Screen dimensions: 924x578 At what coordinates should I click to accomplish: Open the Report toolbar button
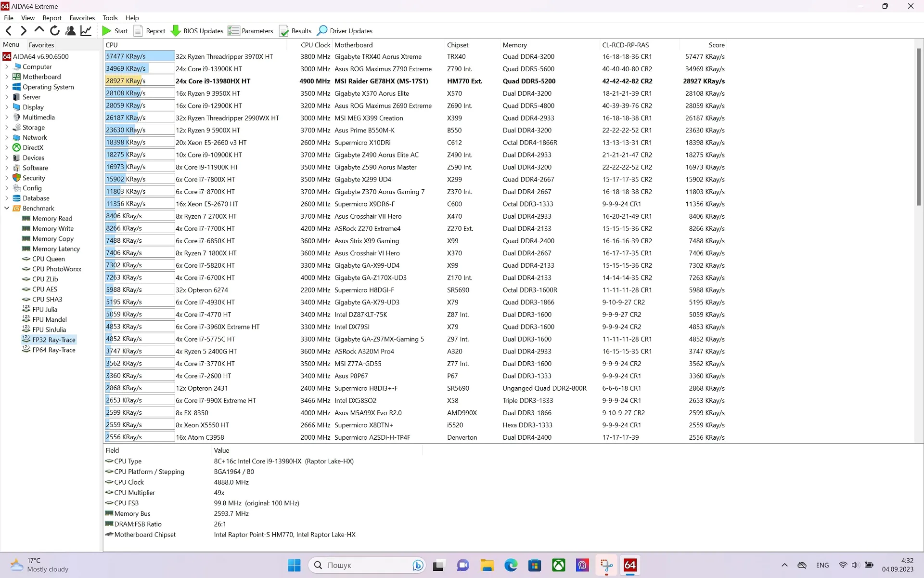coord(150,31)
